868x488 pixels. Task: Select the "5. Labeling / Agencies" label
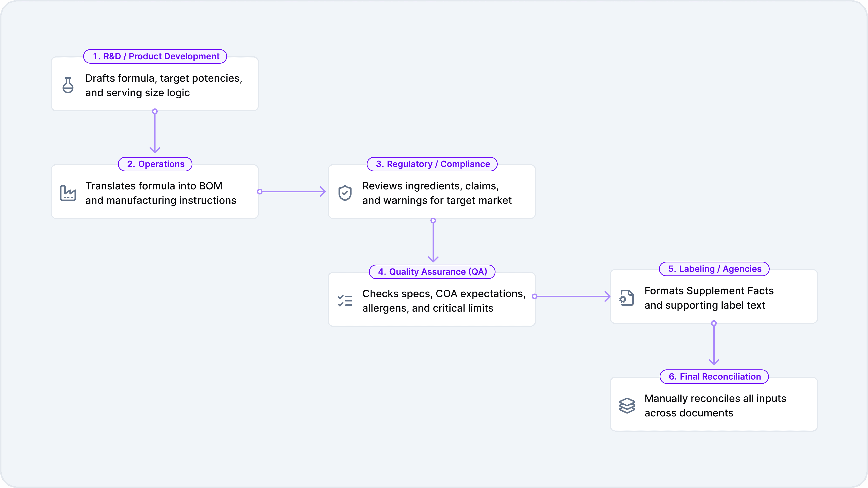(x=714, y=269)
